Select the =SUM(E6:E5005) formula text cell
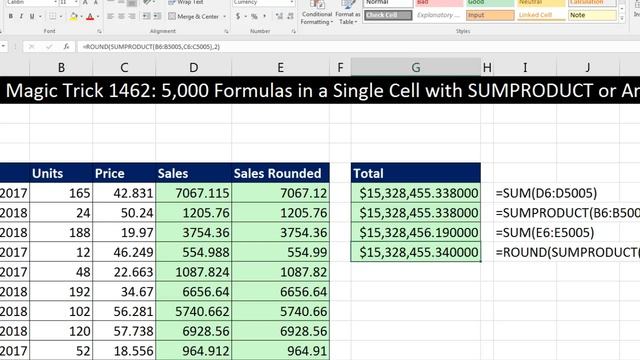This screenshot has height=360, width=640. [x=544, y=233]
